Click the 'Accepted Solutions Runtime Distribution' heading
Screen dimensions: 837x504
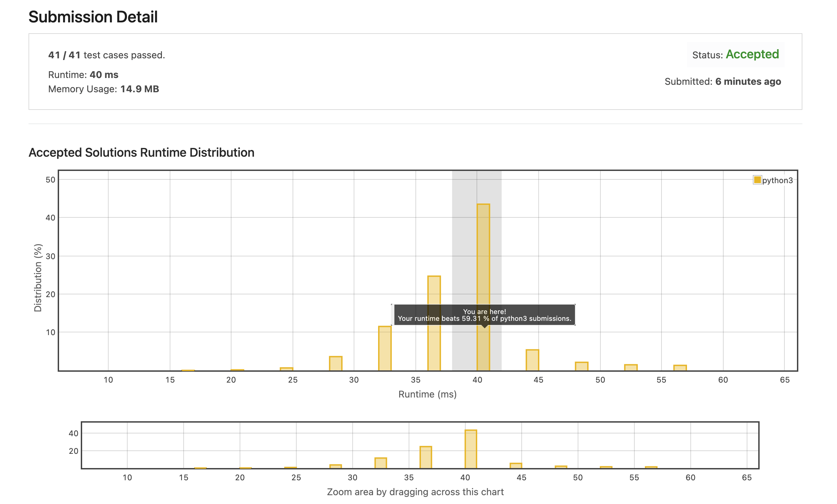click(x=141, y=153)
